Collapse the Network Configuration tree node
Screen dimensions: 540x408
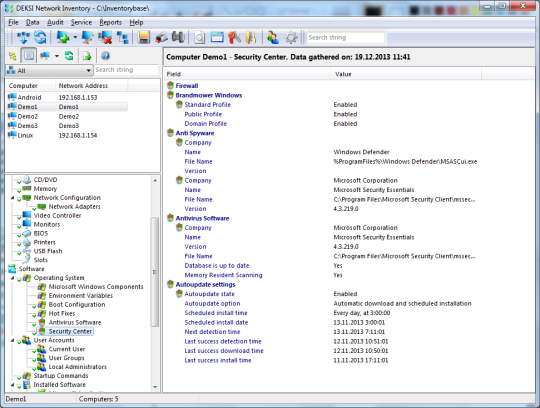coord(13,198)
